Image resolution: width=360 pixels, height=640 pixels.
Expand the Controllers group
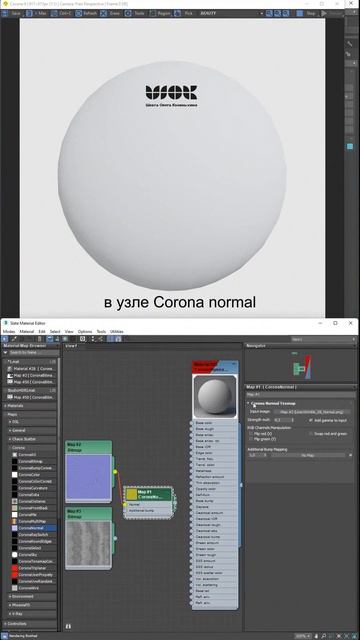(x=29, y=624)
